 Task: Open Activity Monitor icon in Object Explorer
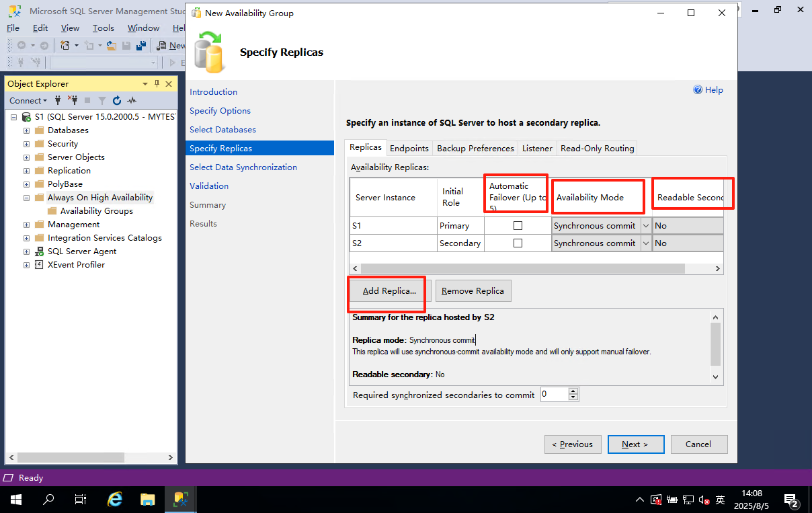[x=132, y=100]
